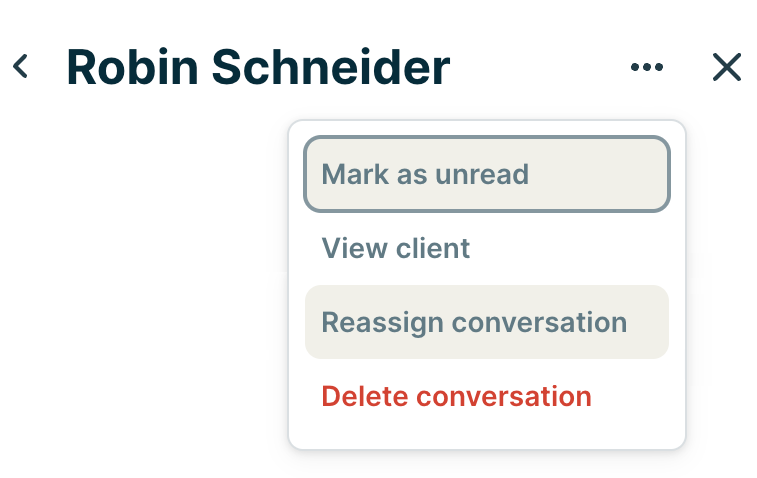
Task: Click the Robin Schneider header title
Action: [258, 67]
